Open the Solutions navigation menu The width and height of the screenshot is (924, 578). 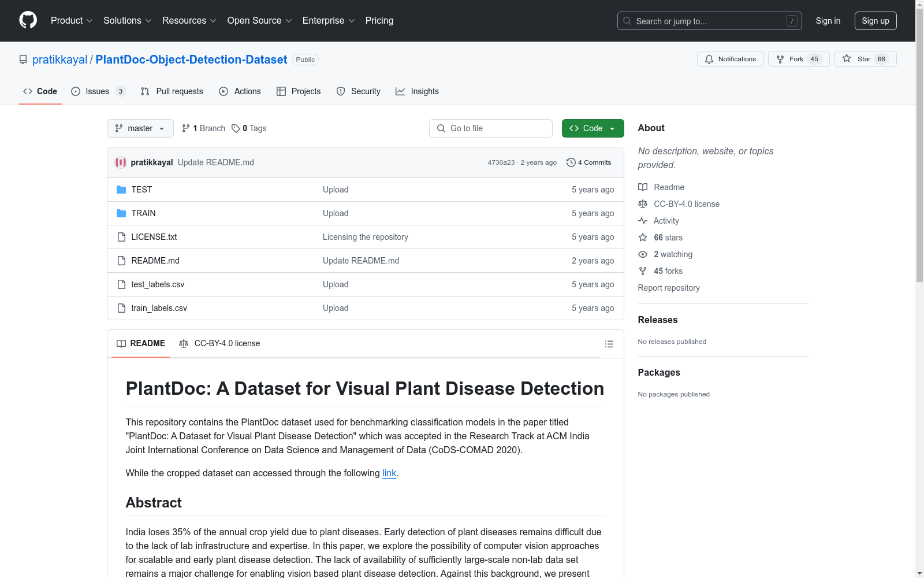[x=127, y=20]
